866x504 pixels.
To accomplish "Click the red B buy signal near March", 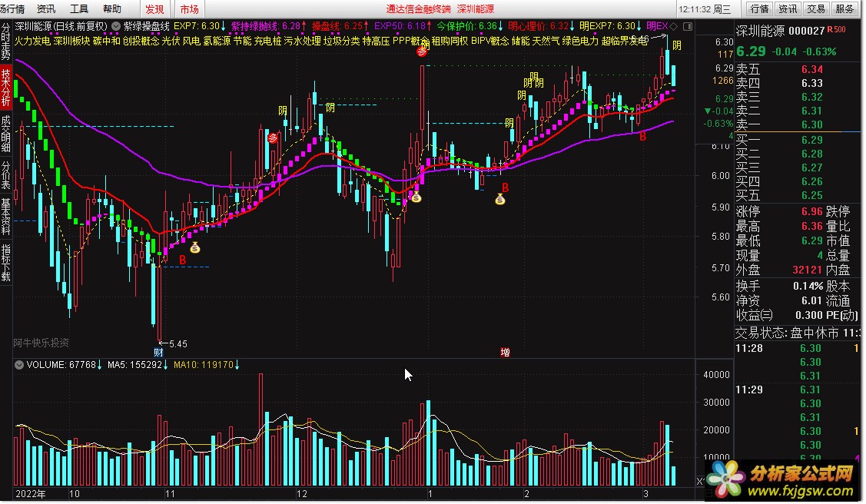I will 642,136.
